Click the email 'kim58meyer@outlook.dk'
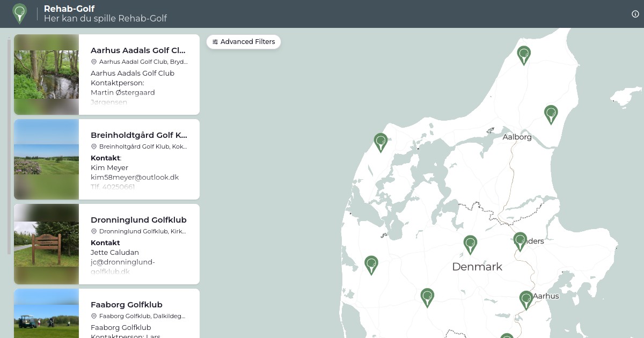The image size is (644, 338). tap(135, 177)
